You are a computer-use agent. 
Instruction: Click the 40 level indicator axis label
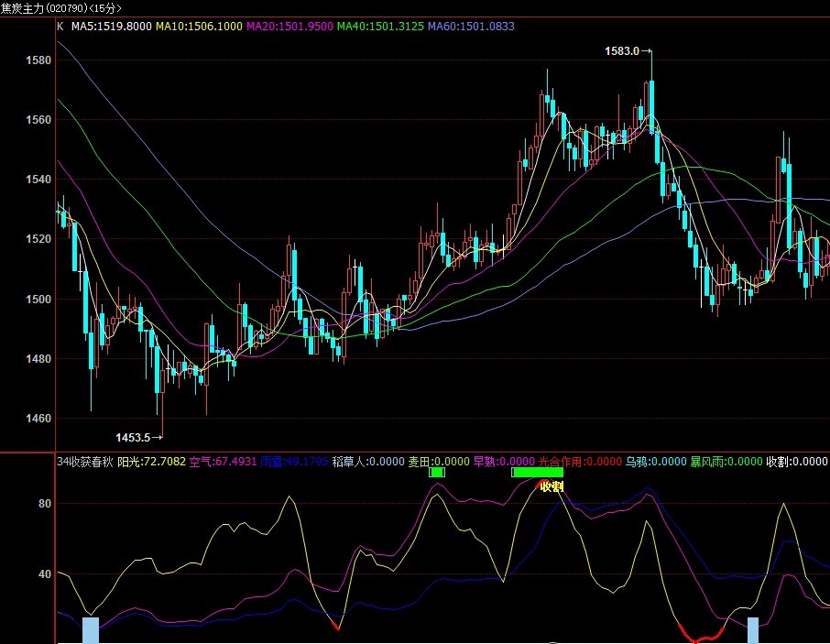tap(45, 573)
